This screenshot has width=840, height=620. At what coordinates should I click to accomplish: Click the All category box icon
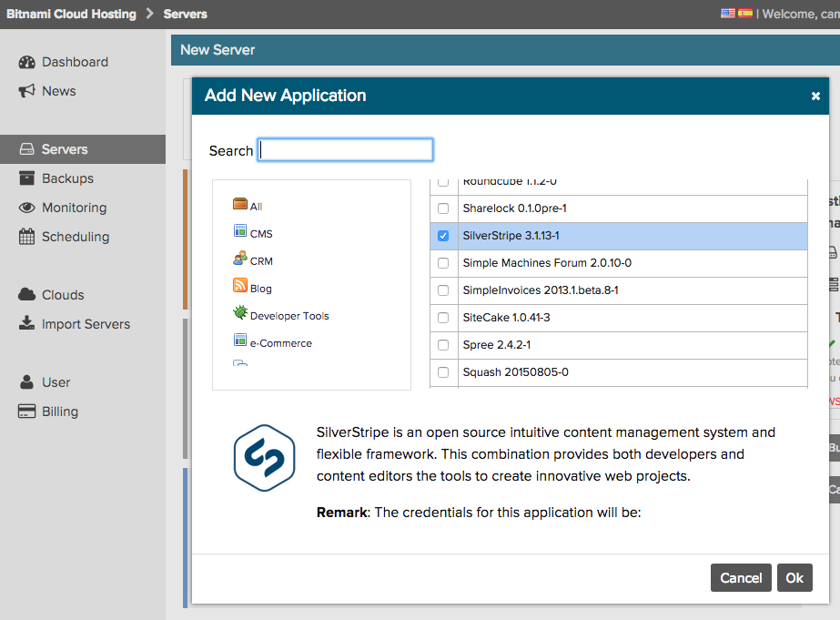coord(240,204)
